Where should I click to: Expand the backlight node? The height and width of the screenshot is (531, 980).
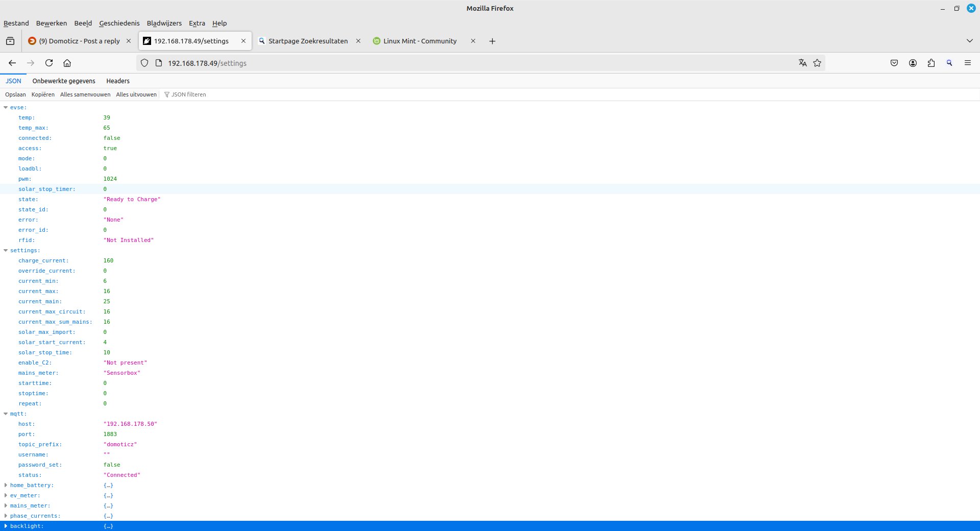[6, 526]
